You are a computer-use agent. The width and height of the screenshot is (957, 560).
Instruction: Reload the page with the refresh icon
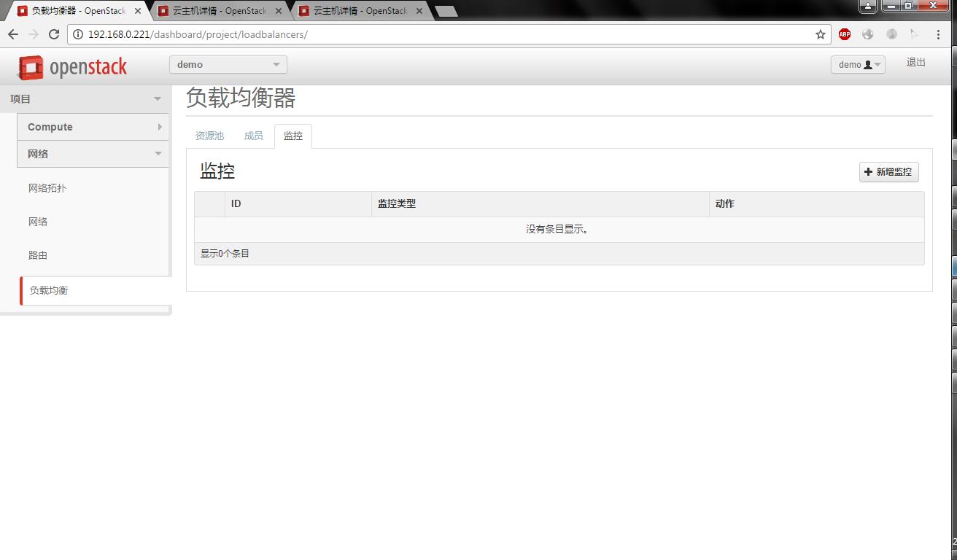coord(54,34)
